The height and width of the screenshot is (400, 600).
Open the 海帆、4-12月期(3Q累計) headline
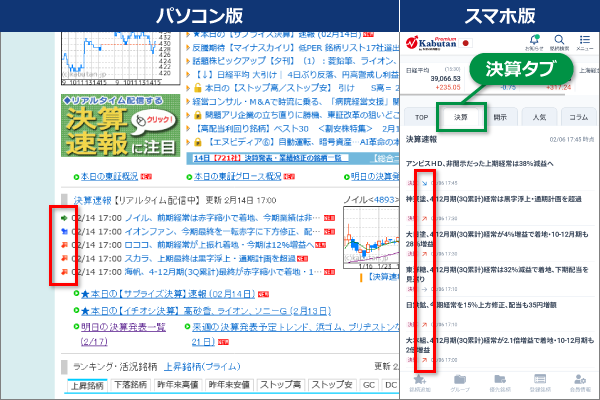[x=223, y=272]
